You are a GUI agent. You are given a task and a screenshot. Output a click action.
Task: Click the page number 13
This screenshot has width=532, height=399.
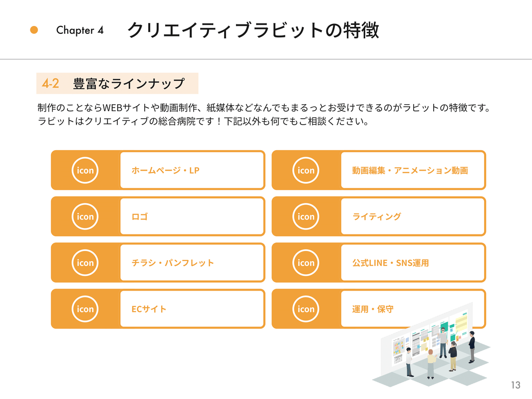click(x=516, y=385)
